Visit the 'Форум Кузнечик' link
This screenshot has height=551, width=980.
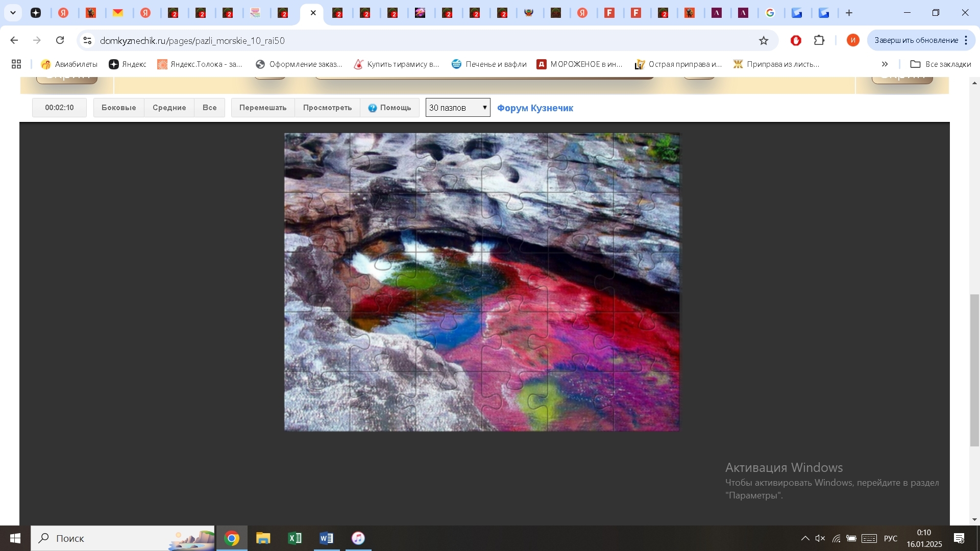tap(535, 108)
